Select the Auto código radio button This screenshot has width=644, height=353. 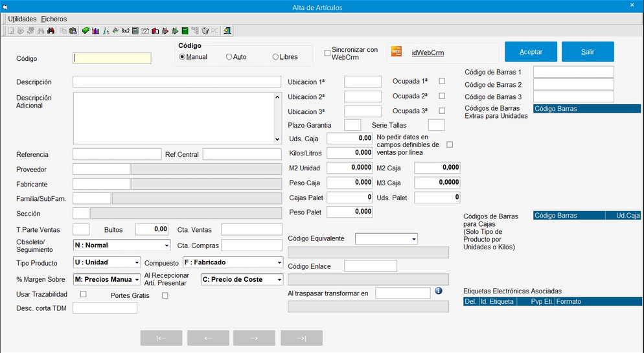[229, 57]
